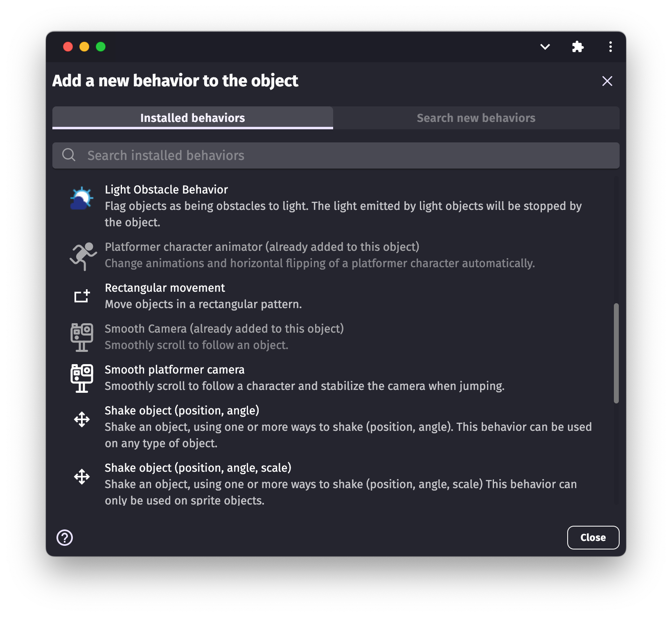Click the behaviors list scrollbar thumb
Screen dimensions: 672x617
pos(616,353)
